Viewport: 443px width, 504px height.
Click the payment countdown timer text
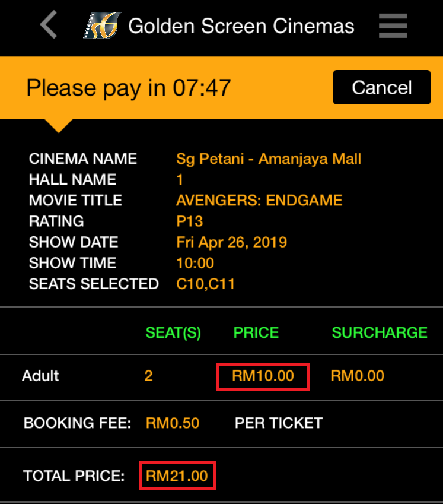tap(129, 88)
